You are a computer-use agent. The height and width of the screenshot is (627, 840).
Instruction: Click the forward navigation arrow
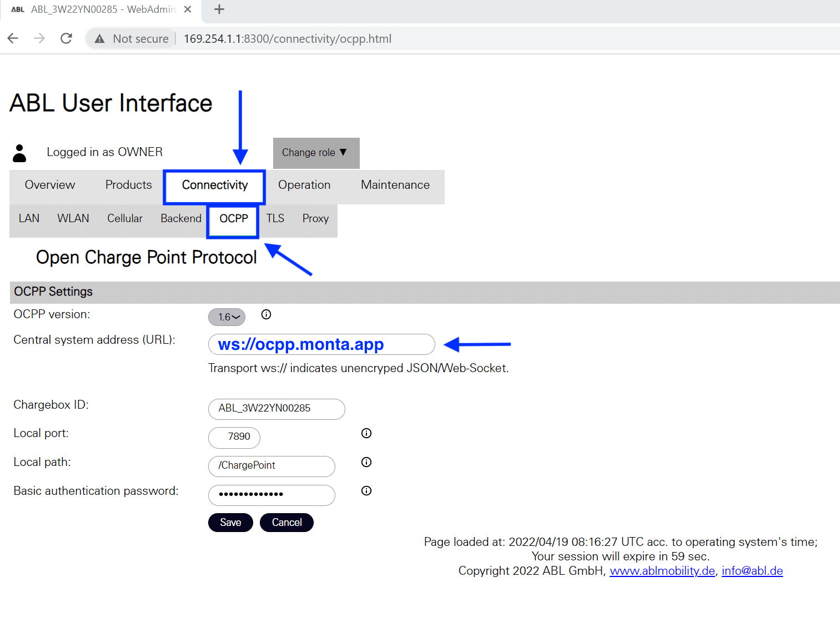(x=39, y=38)
